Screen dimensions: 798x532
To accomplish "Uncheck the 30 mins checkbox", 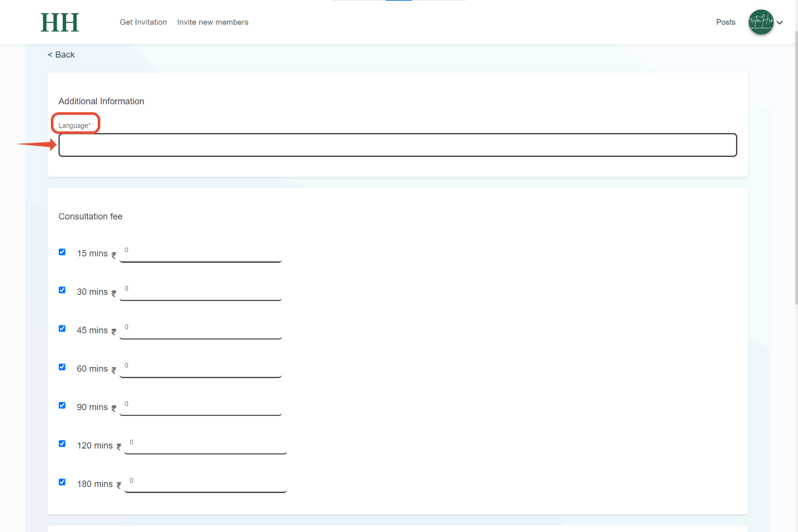I will [62, 290].
